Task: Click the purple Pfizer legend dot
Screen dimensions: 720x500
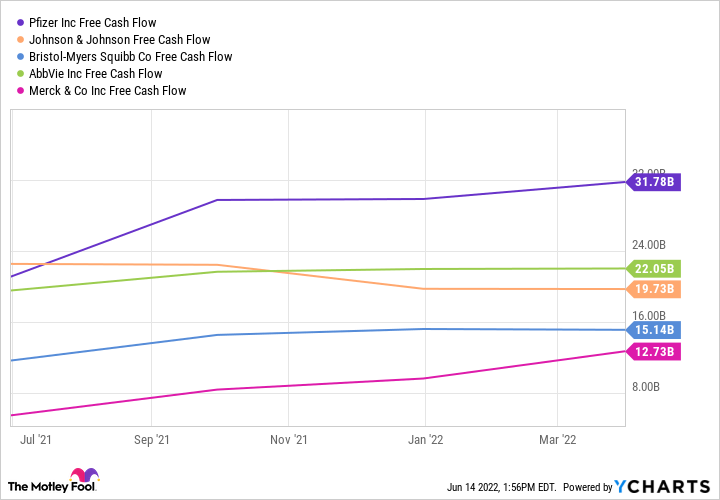Action: coord(21,23)
